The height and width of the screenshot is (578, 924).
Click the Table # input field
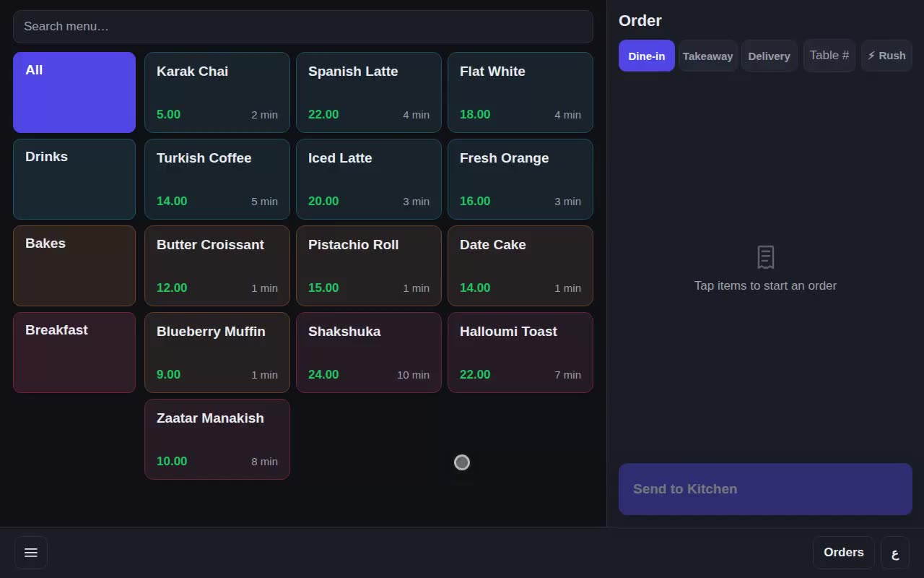829,56
